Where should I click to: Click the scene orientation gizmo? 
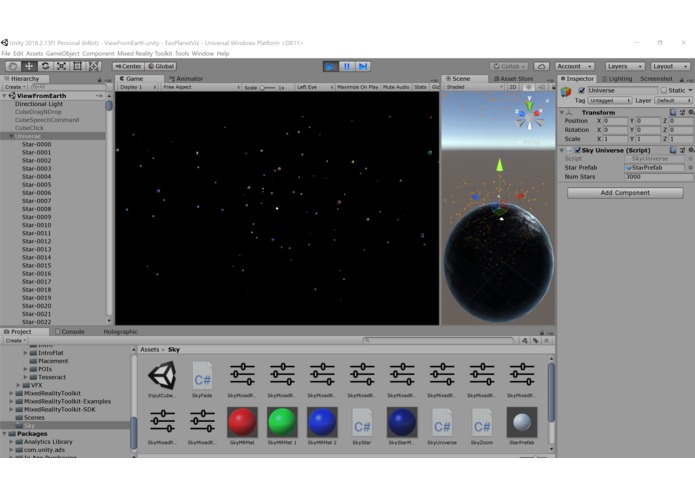pos(529,115)
